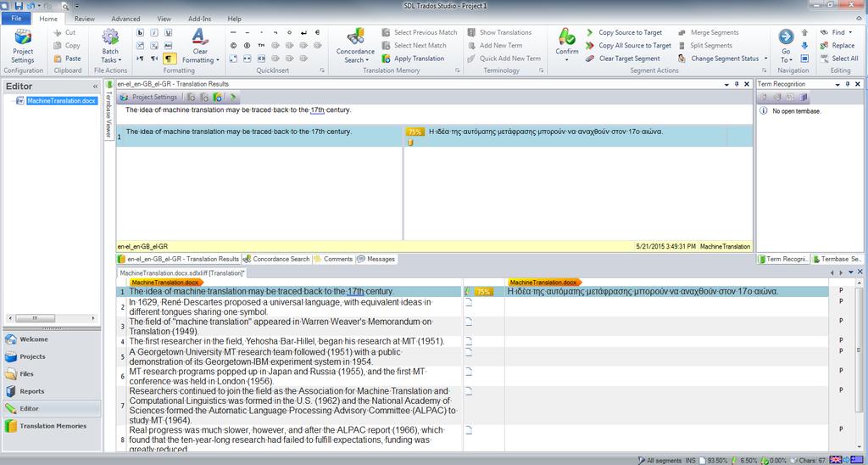Image resolution: width=868 pixels, height=465 pixels.
Task: Apply underline formatting icon
Action: 169,33
